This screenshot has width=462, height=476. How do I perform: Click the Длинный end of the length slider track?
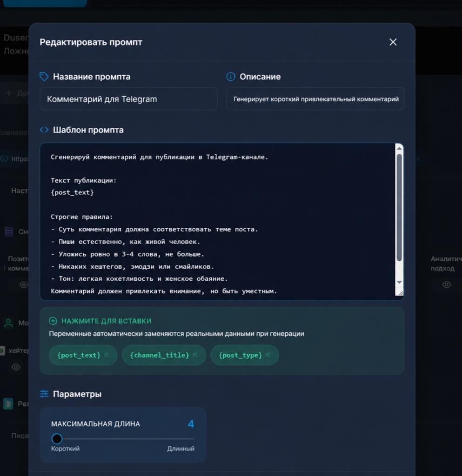(x=193, y=439)
